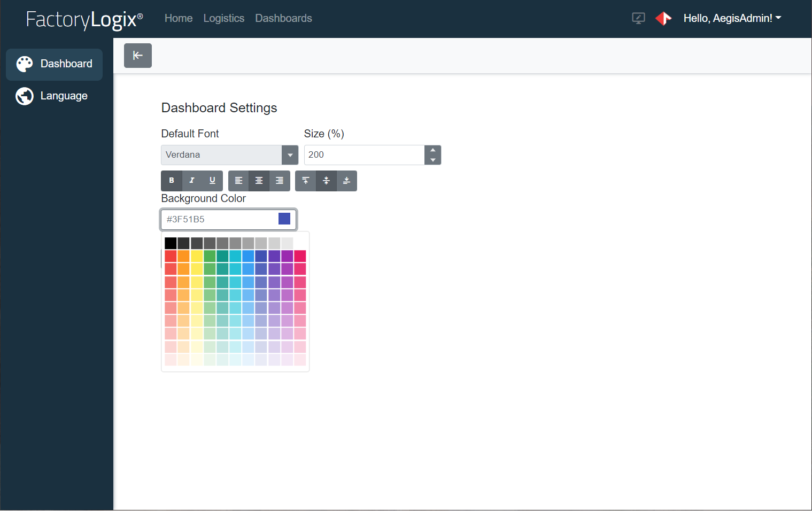
Task: Select top vertical alignment
Action: point(305,181)
